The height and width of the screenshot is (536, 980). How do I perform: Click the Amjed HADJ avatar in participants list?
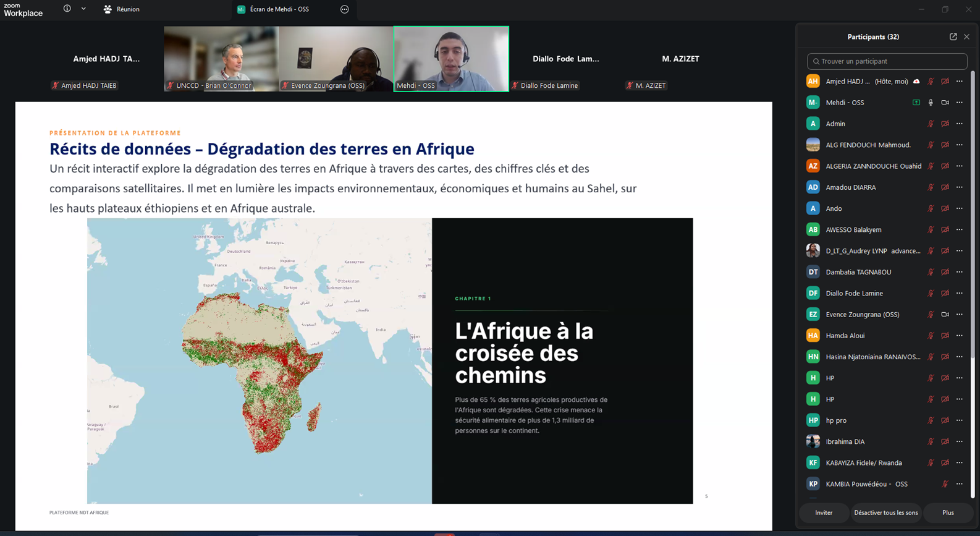(x=813, y=81)
